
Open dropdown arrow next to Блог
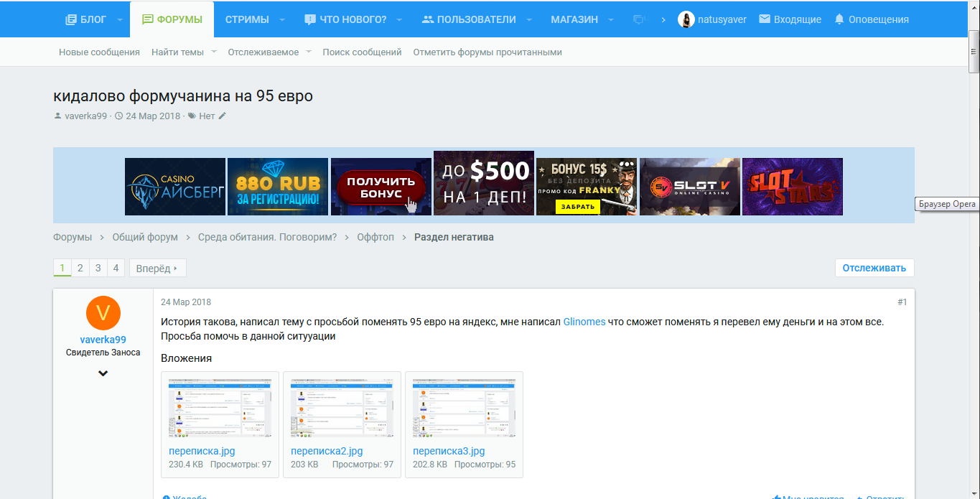tap(120, 19)
